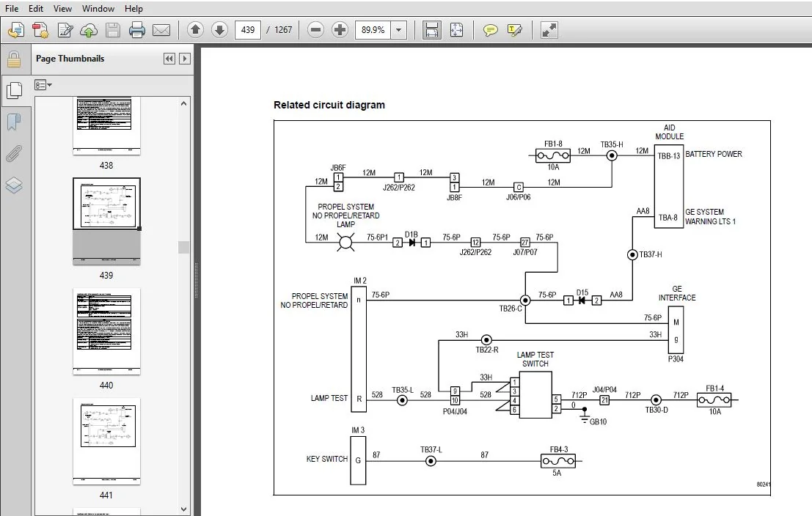Screen dimensions: 812x516
Task: Click the Create PDF icon
Action: 40,30
